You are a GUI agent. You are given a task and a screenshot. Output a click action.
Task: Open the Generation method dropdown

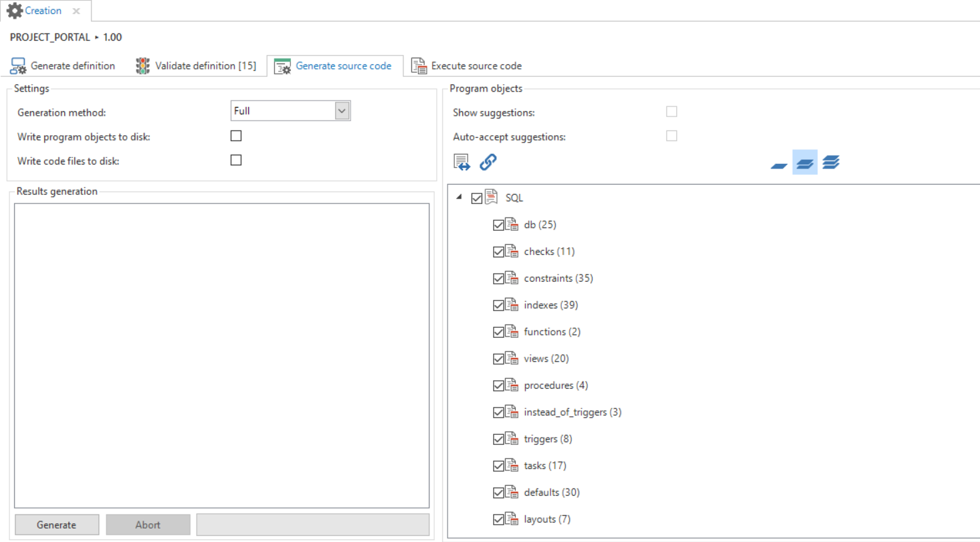tap(342, 111)
